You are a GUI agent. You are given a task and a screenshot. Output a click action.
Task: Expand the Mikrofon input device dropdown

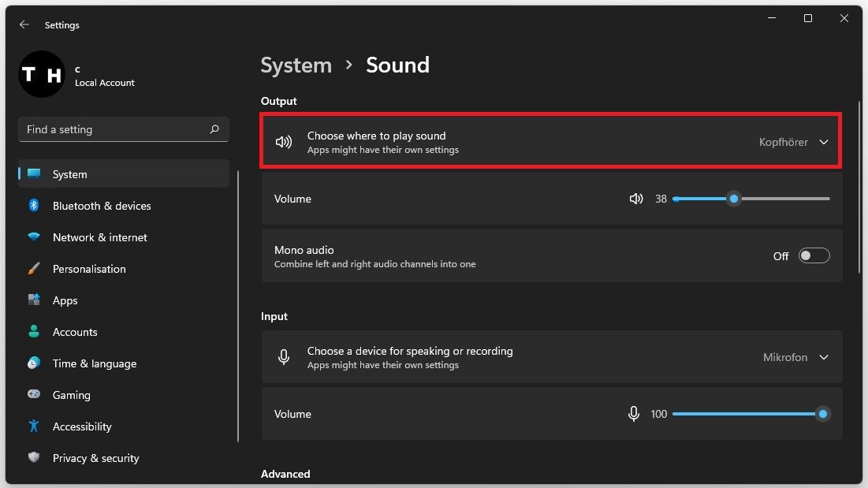[823, 357]
